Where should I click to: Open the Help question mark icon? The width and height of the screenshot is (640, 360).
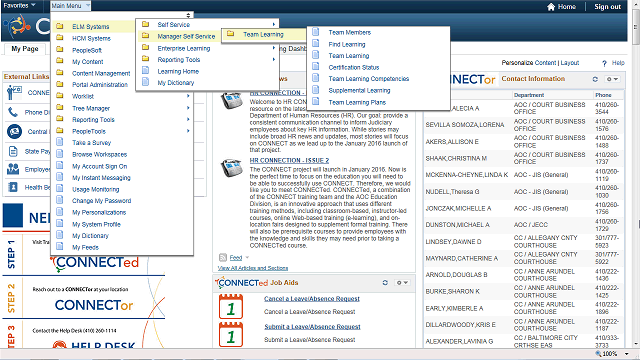604,63
